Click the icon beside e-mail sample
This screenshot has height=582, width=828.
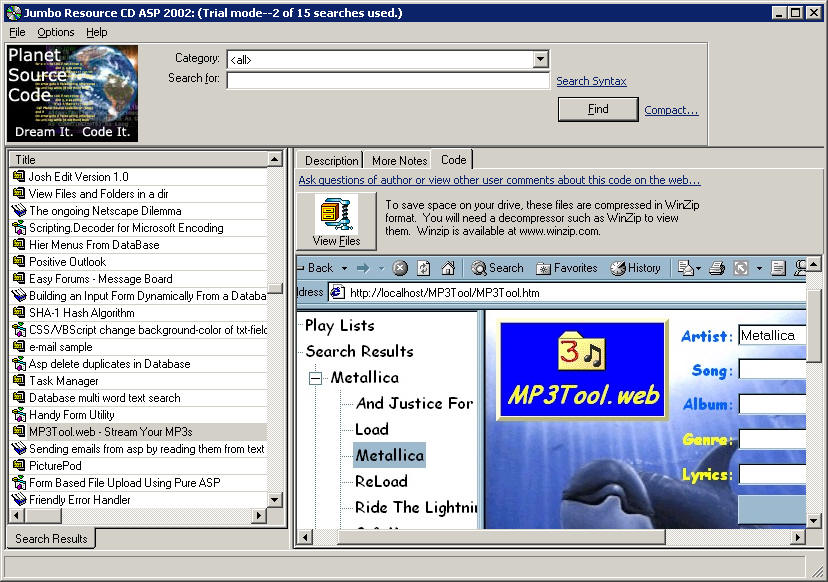(19, 346)
